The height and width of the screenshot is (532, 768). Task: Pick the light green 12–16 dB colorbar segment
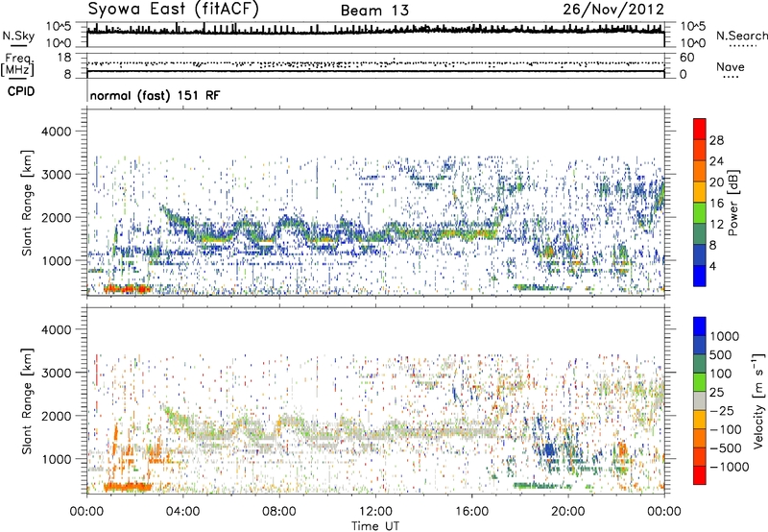pos(700,213)
